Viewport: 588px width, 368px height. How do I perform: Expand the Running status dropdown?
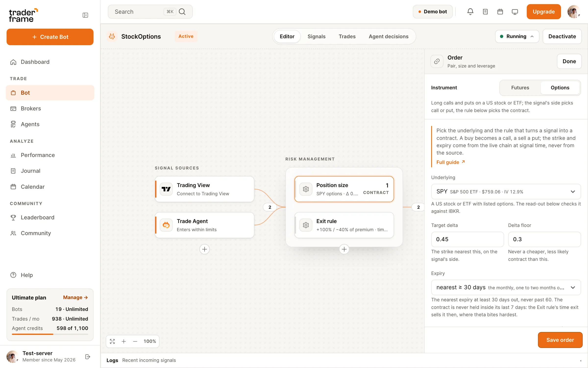517,36
